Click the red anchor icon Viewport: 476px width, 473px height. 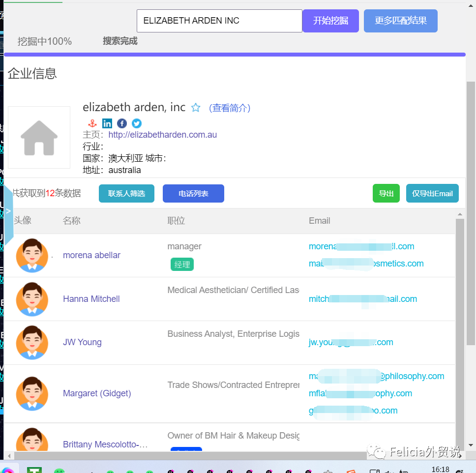[92, 123]
